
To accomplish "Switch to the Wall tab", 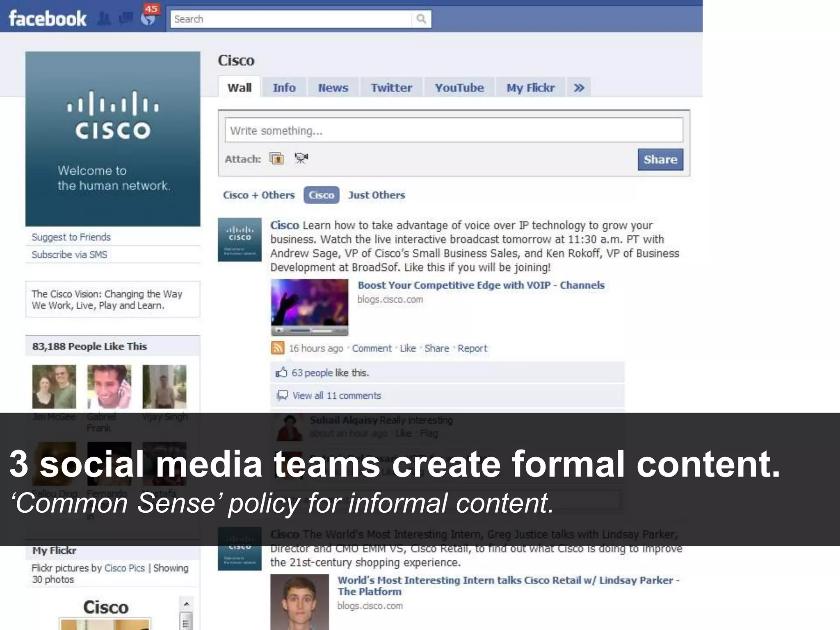I will coord(239,87).
